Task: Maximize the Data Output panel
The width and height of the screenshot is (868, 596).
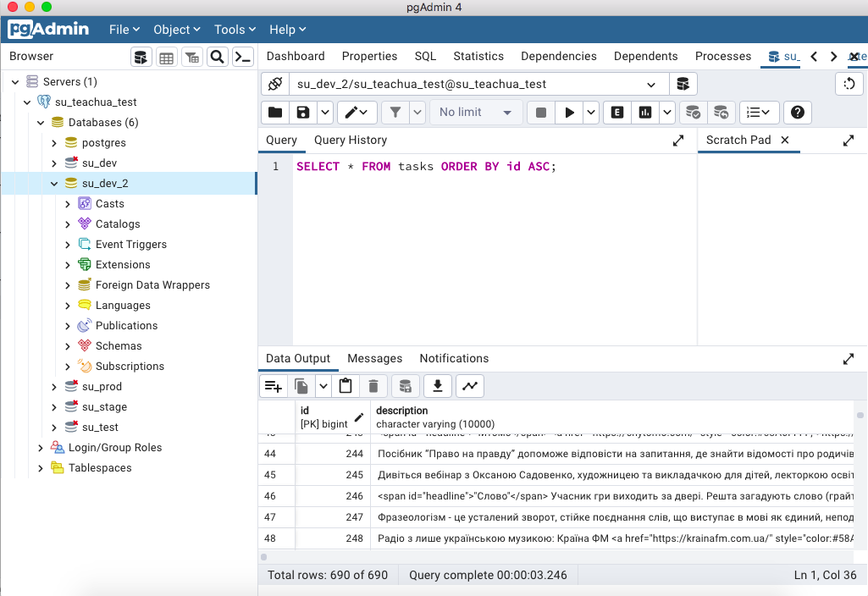Action: [x=848, y=359]
